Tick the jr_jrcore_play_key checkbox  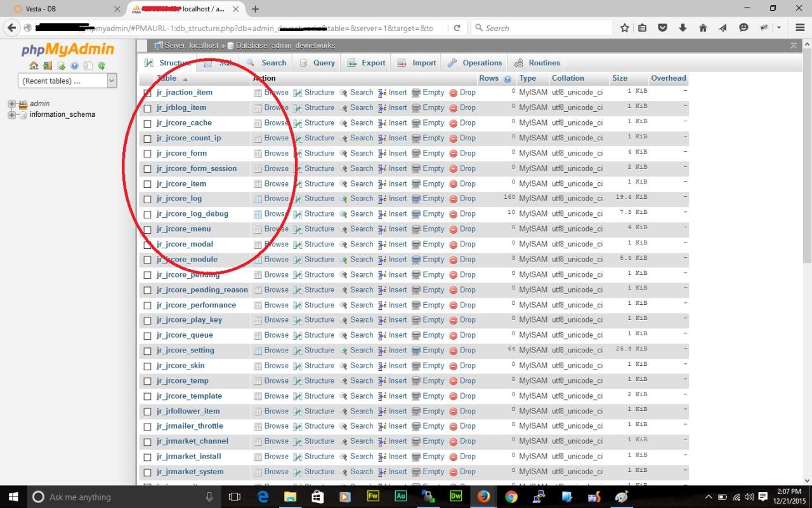[148, 321]
